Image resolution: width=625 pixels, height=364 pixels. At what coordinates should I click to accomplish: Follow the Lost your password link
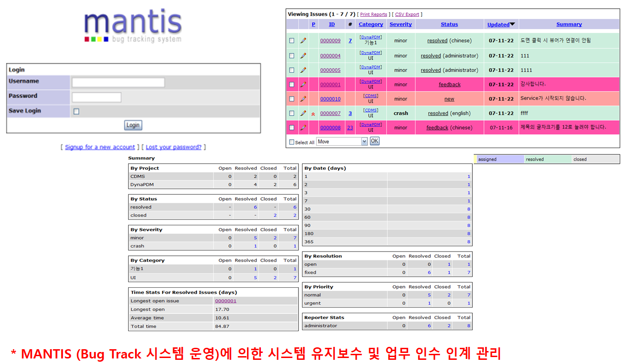173,147
